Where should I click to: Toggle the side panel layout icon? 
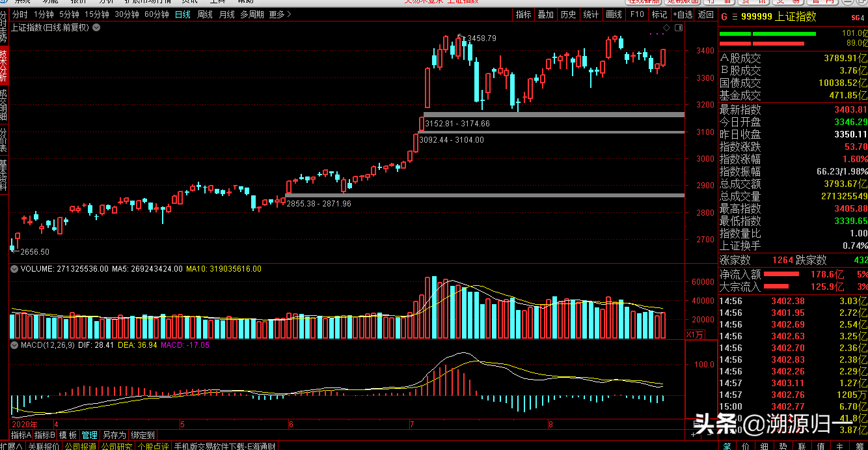click(x=679, y=28)
